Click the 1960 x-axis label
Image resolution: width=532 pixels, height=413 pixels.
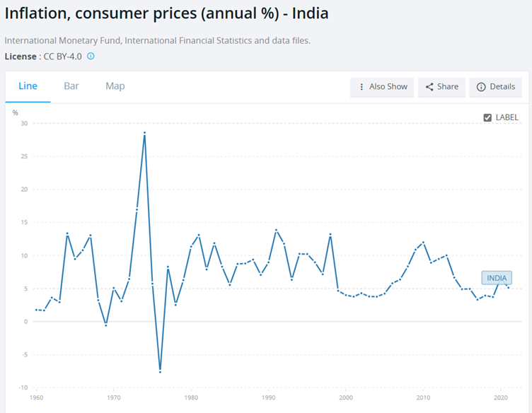click(36, 397)
